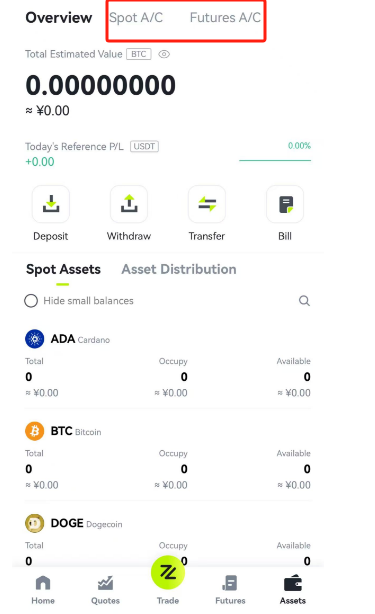Switch to Futures A/C tab
Image resolution: width=375 pixels, height=614 pixels.
(x=225, y=18)
